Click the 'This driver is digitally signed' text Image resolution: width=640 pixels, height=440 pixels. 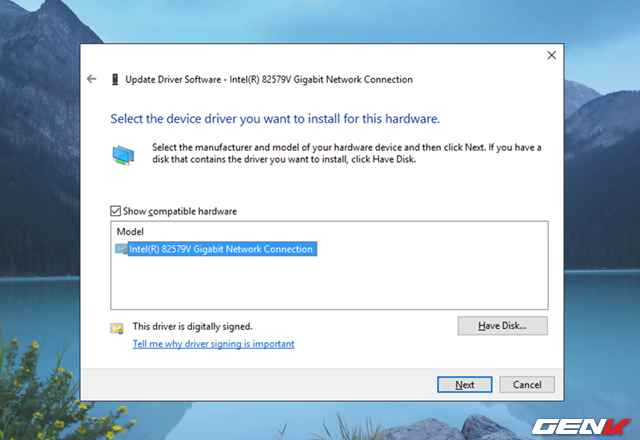click(192, 326)
